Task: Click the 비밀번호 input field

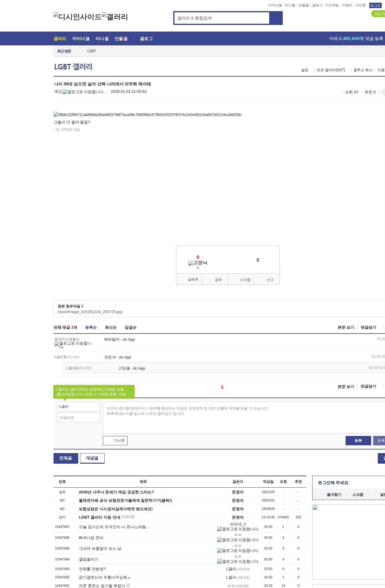Action: pos(78,418)
